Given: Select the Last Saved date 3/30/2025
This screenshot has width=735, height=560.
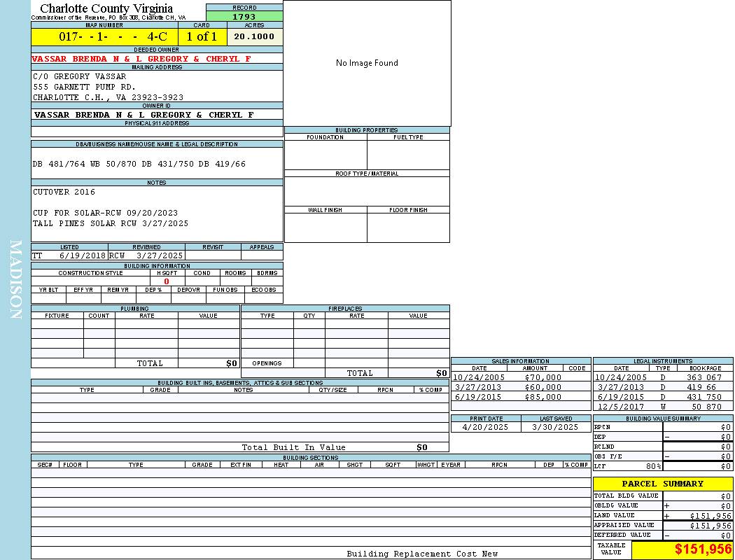Looking at the screenshot, I should coord(555,427).
